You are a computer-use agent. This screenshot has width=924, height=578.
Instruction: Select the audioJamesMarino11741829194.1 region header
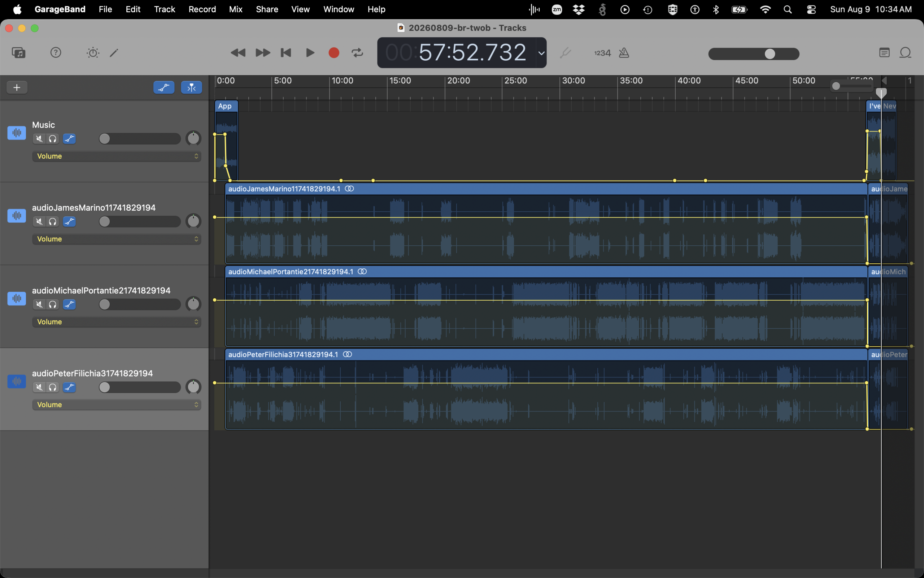pyautogui.click(x=546, y=189)
